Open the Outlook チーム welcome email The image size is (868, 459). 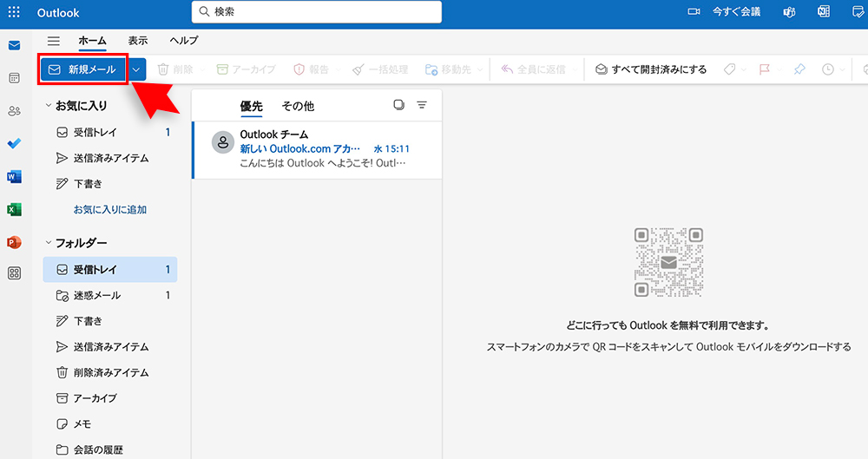[x=317, y=150]
